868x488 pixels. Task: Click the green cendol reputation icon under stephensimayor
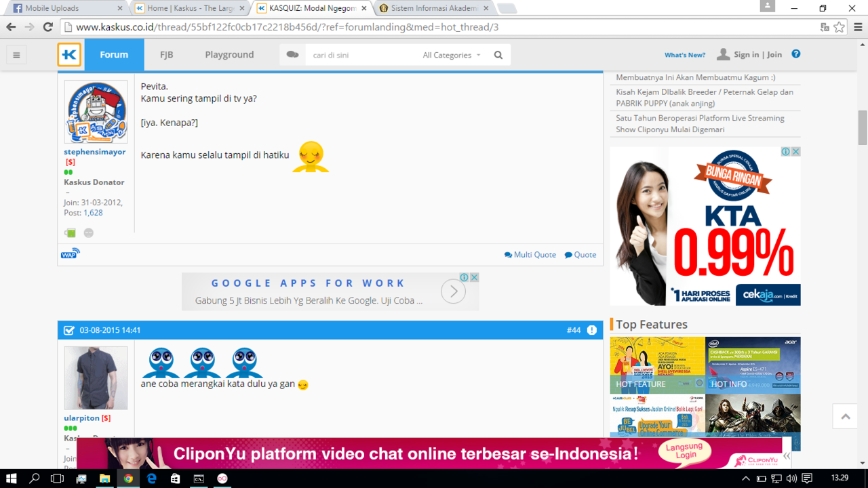point(70,232)
